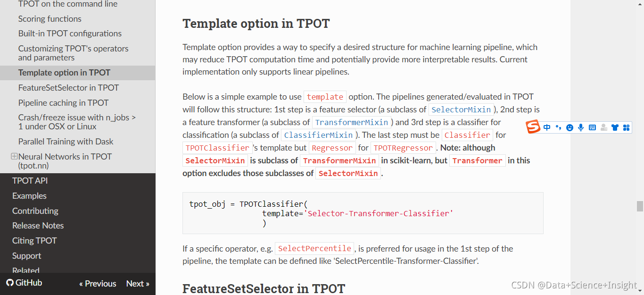Open Release Notes documentation page

pos(38,225)
